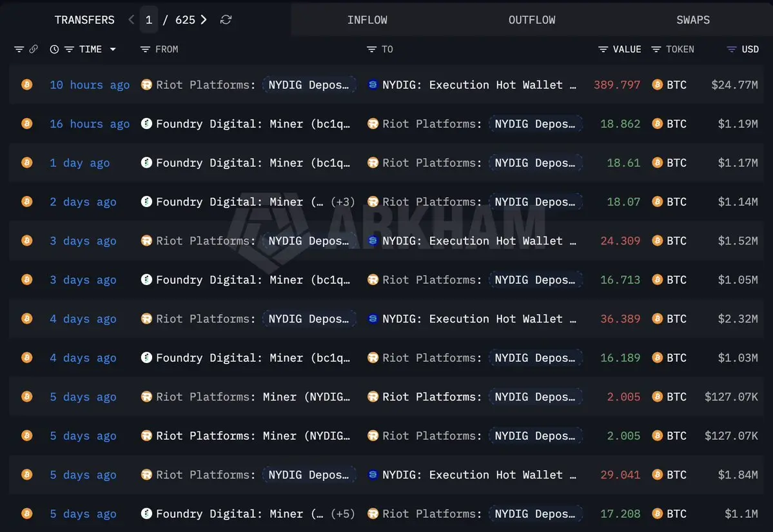Viewport: 773px width, 532px height.
Task: Go to previous transfers page
Action: point(131,20)
